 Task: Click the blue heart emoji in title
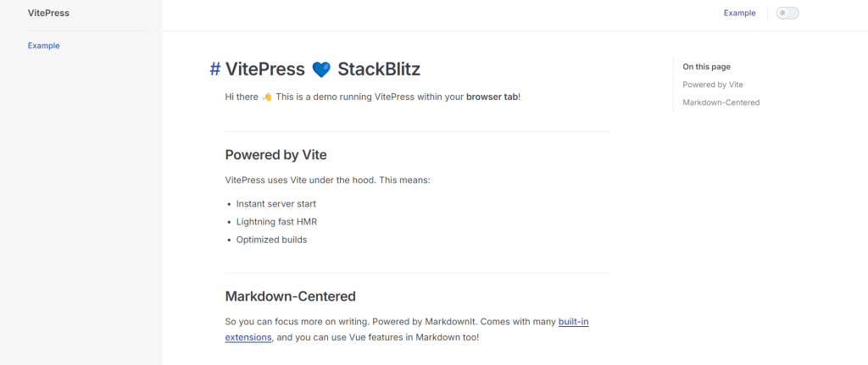tap(320, 69)
